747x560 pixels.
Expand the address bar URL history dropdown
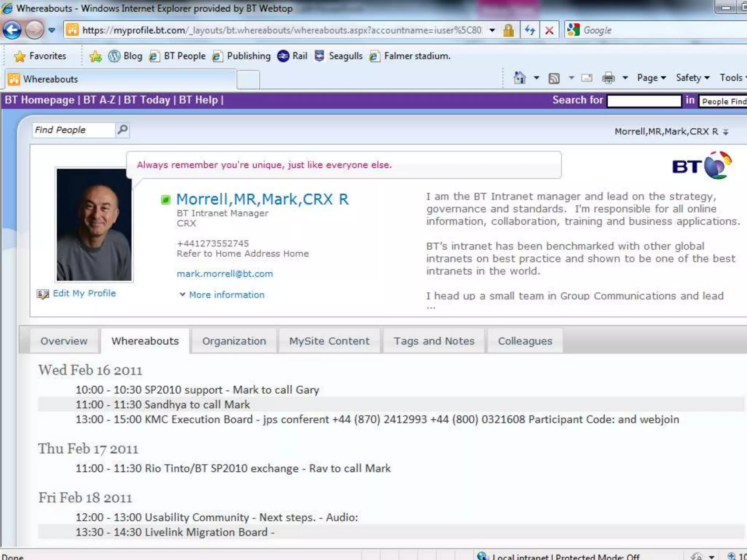(492, 30)
